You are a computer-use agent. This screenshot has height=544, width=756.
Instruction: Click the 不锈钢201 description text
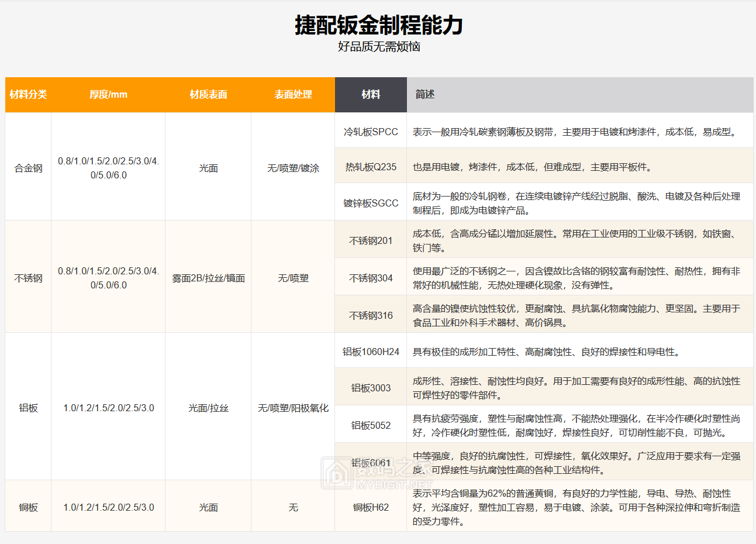click(577, 240)
